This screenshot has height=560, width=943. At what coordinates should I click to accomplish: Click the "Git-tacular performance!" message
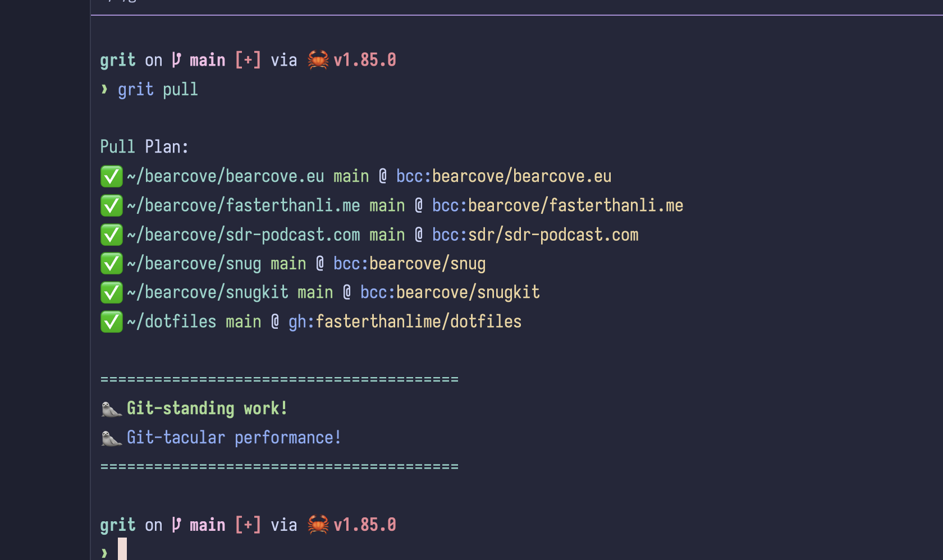point(234,438)
